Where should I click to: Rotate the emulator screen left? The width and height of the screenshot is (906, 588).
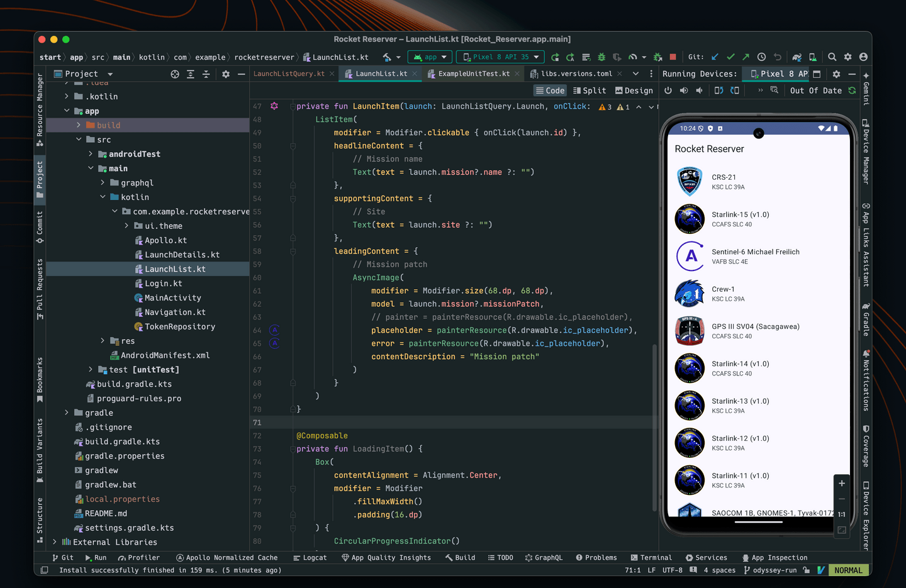(719, 90)
